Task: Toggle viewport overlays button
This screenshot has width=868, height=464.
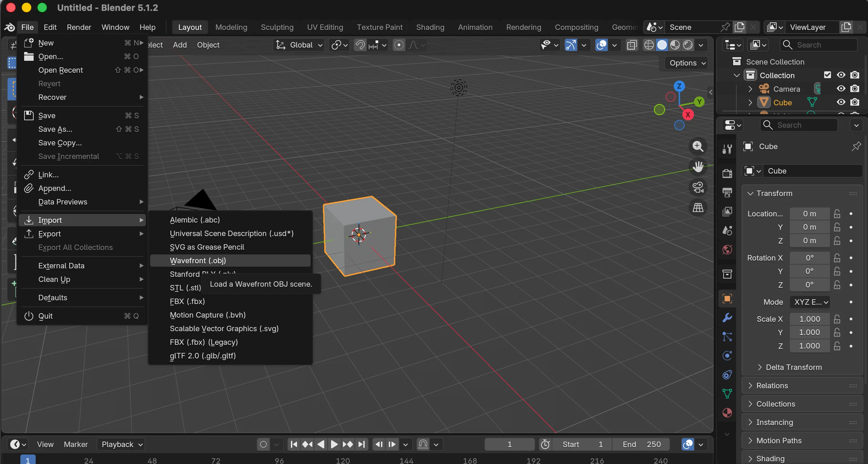Action: 602,45
